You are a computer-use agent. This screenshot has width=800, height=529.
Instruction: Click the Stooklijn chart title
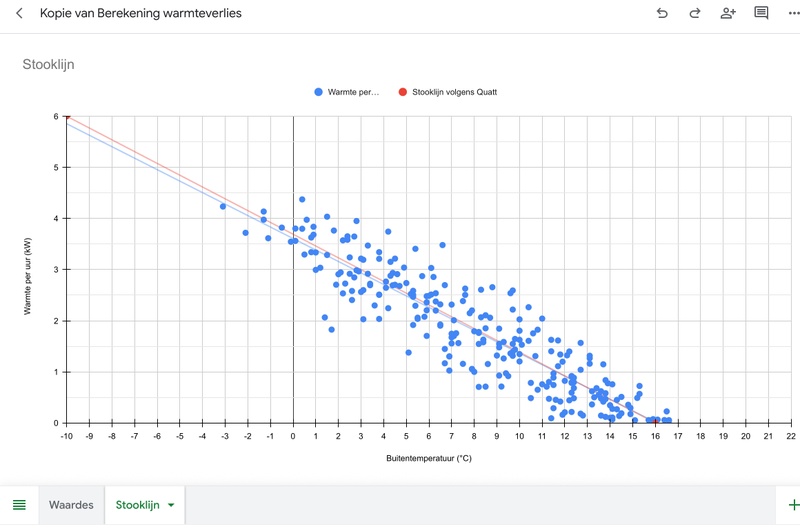pos(49,64)
